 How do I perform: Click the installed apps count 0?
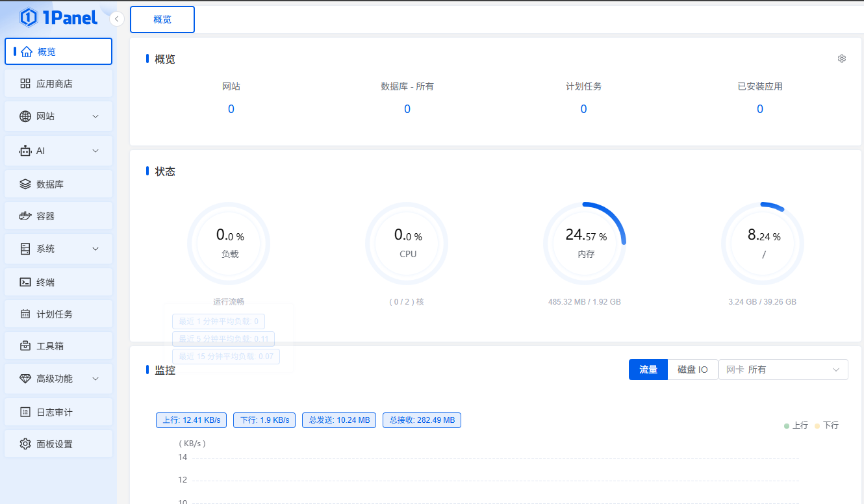[x=760, y=109]
